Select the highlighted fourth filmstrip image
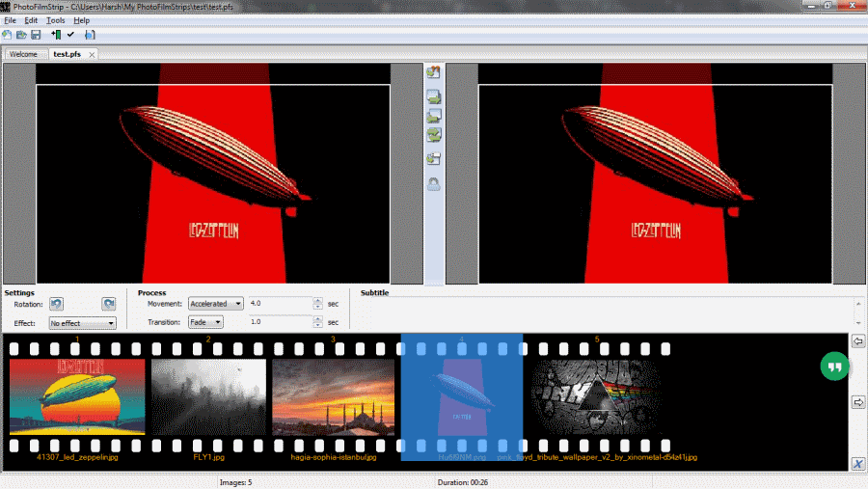868x489 pixels. [462, 396]
